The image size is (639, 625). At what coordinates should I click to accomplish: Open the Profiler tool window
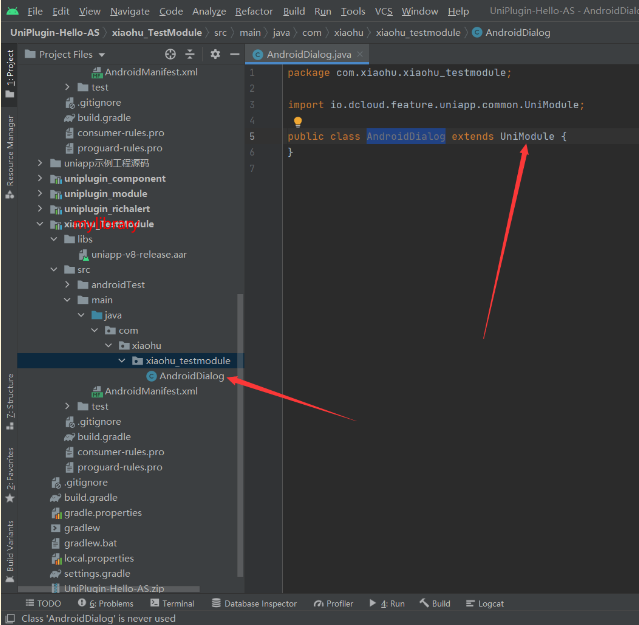[333, 603]
